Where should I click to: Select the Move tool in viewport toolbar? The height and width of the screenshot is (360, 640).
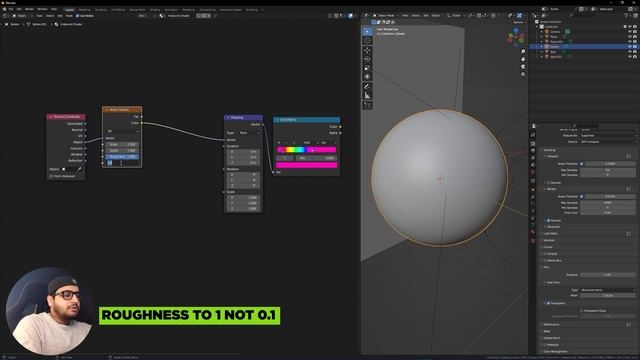[367, 50]
